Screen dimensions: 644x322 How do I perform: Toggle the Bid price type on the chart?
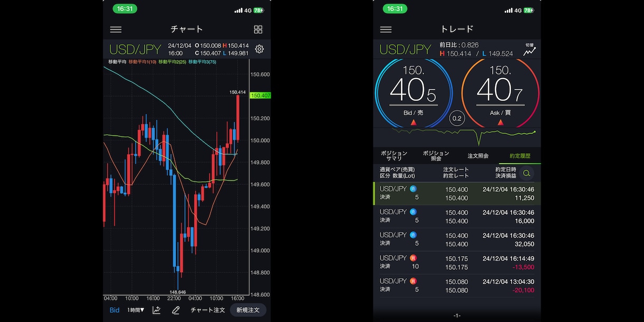(115, 310)
